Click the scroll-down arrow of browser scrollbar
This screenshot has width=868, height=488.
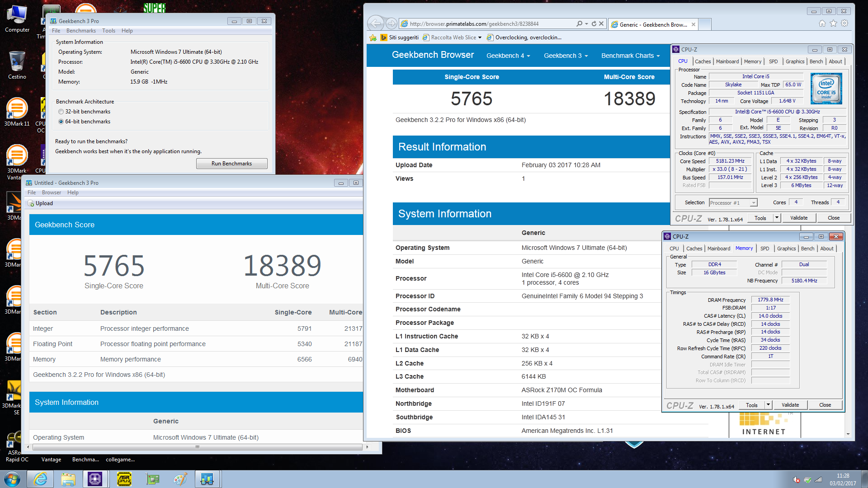pos(848,434)
